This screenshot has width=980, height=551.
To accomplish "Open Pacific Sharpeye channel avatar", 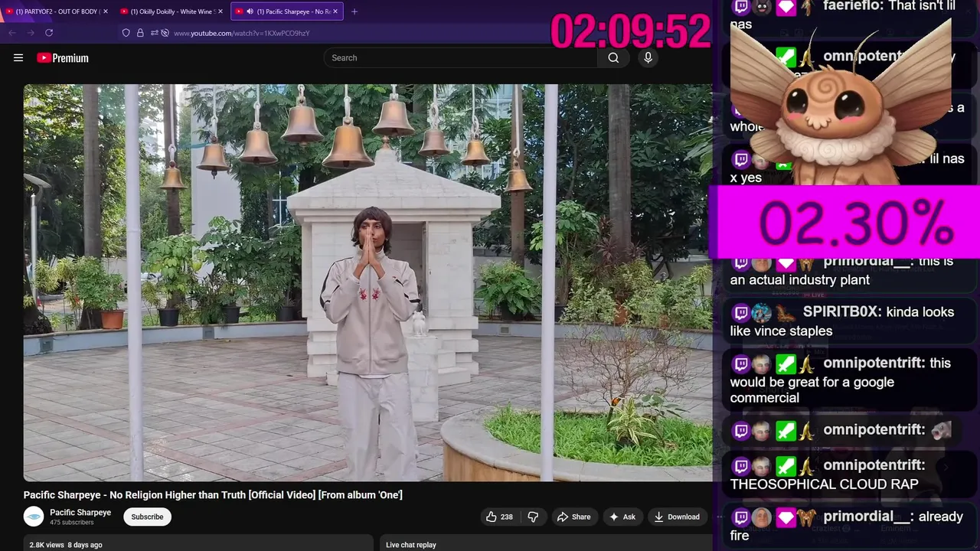I will pos(34,517).
